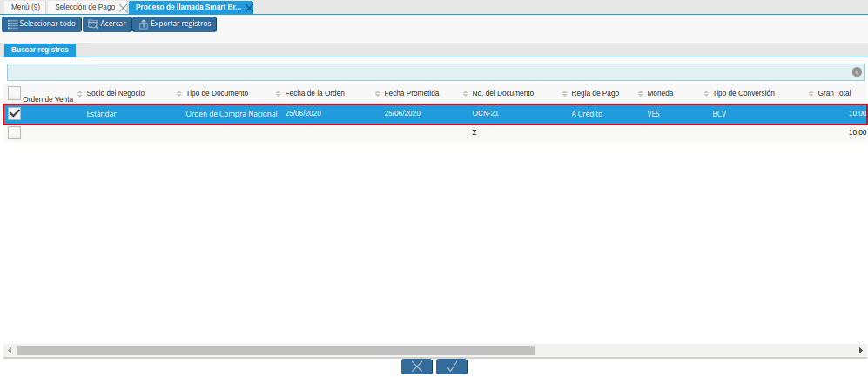Sort by No. del Documento column
This screenshot has height=377, width=868.
click(502, 93)
